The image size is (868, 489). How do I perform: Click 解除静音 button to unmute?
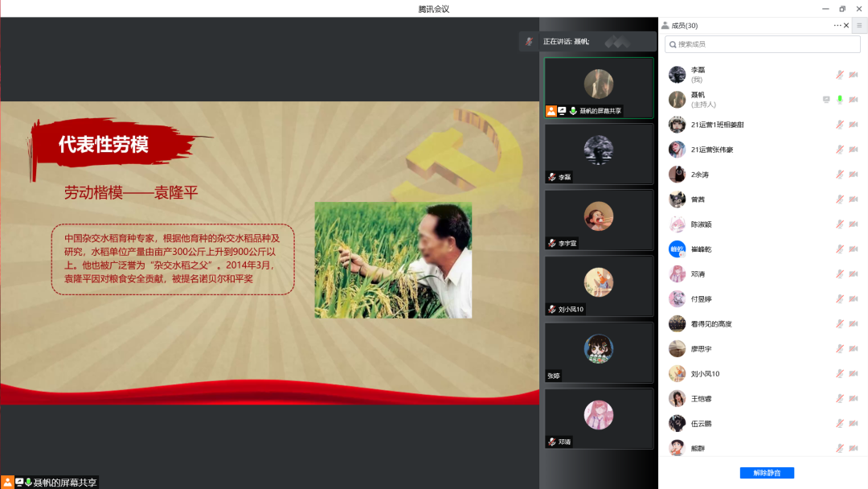(x=766, y=473)
